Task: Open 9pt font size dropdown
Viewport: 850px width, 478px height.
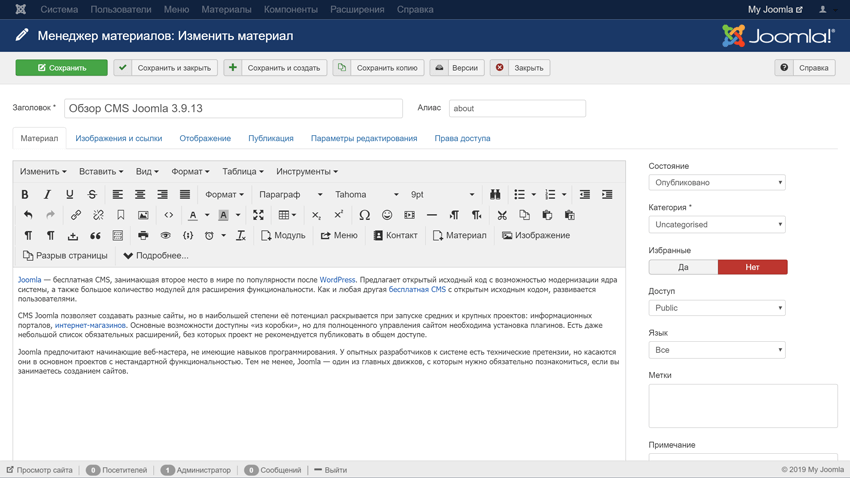Action: point(442,195)
